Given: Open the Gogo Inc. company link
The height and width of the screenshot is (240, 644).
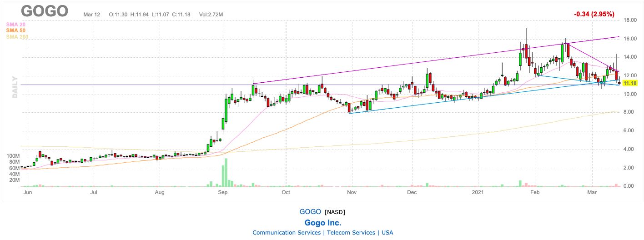Looking at the screenshot, I should point(323,223).
